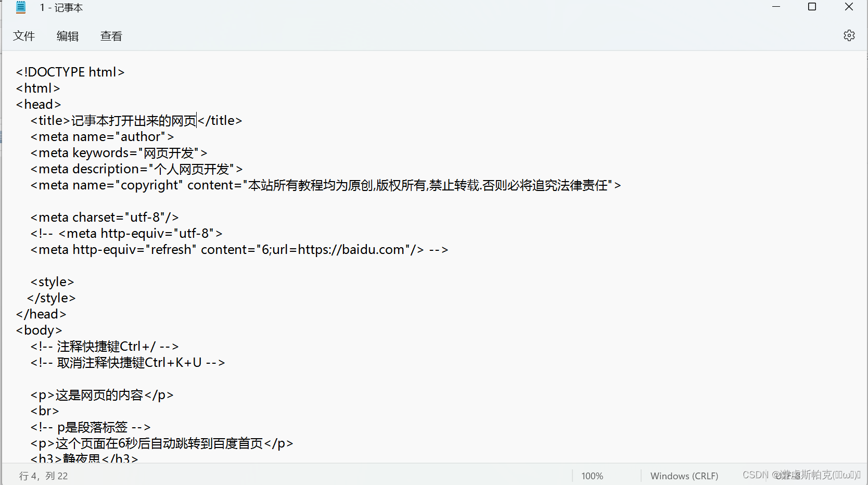868x485 pixels.
Task: Click the comment p是段落标签
Action: 91,427
